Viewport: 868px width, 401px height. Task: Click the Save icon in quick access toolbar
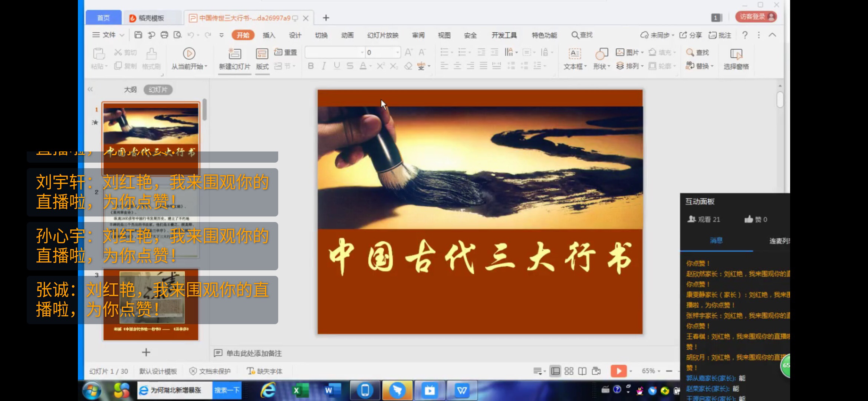coord(138,35)
